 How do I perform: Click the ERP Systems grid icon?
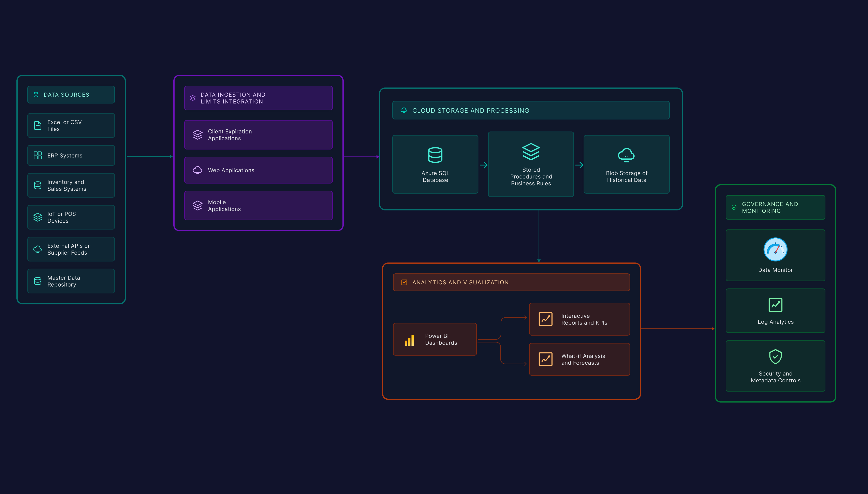click(38, 155)
